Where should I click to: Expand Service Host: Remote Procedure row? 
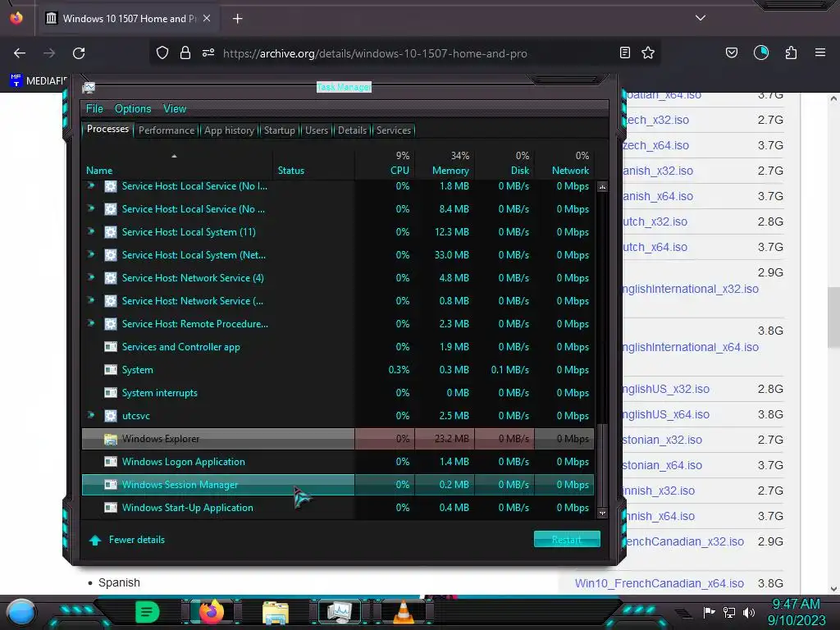pos(91,323)
